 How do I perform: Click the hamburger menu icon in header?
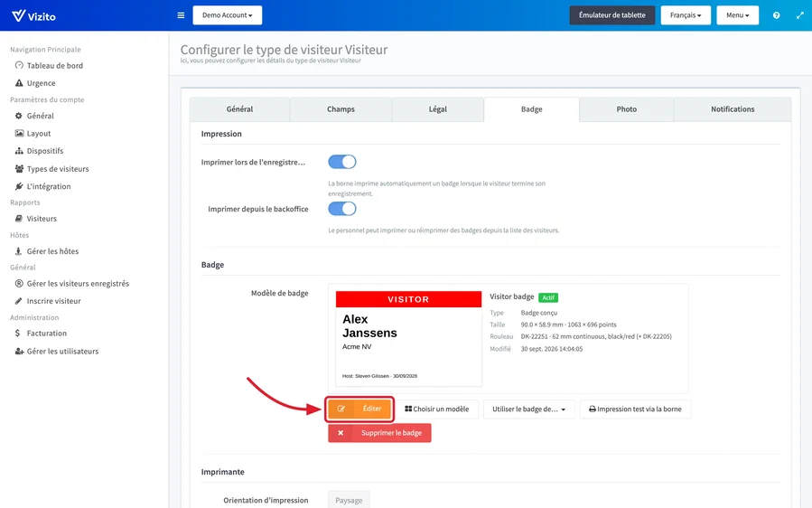[x=181, y=15]
